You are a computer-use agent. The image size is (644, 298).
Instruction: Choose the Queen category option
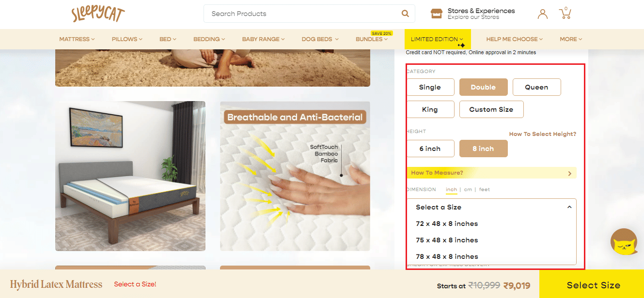pyautogui.click(x=536, y=87)
